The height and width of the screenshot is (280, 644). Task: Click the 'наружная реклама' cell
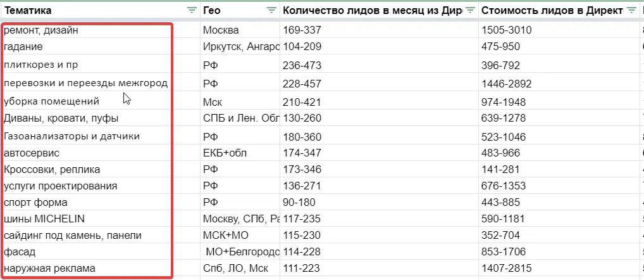point(49,268)
